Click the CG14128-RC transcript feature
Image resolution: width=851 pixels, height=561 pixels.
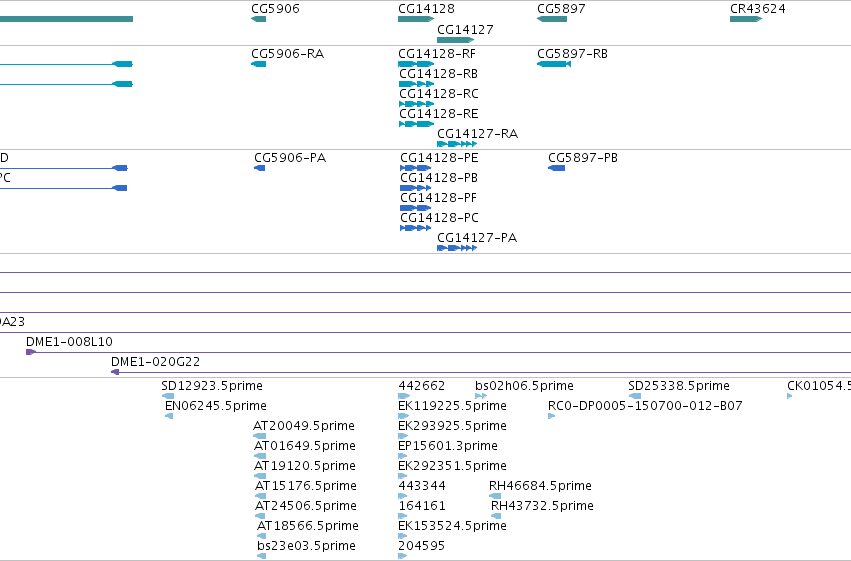(x=416, y=104)
